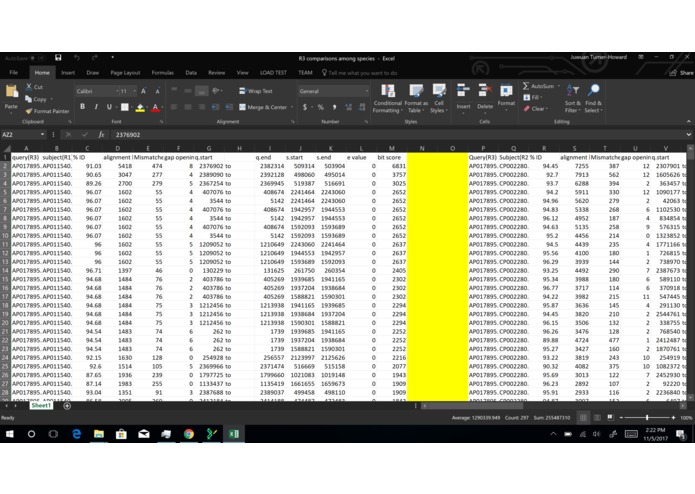Toggle Bottom Align
This screenshot has height=494, width=695.
tap(202, 91)
